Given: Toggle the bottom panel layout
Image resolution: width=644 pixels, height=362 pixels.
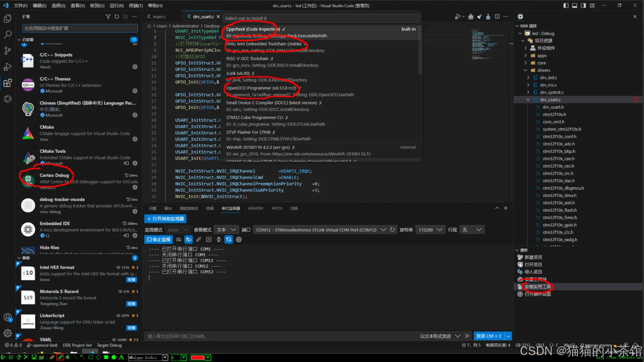Looking at the screenshot, I should pos(575,5).
